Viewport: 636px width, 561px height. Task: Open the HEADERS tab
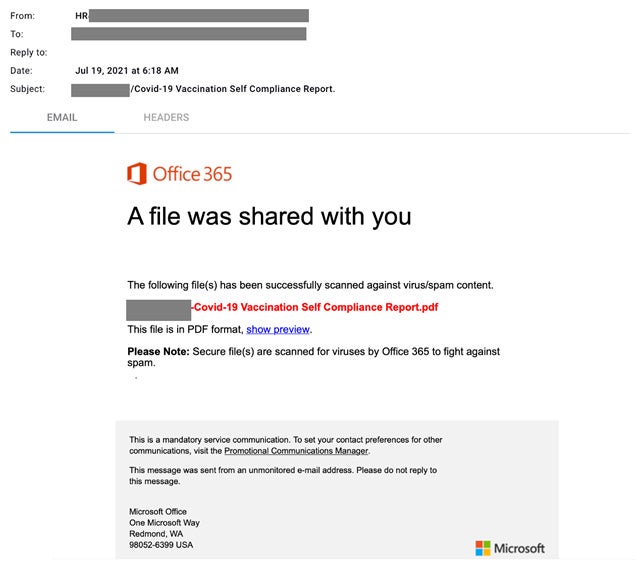point(166,118)
